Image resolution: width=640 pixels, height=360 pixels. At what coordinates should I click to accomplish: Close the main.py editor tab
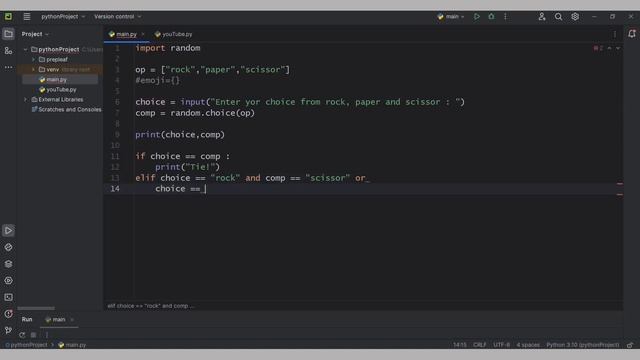pos(143,34)
